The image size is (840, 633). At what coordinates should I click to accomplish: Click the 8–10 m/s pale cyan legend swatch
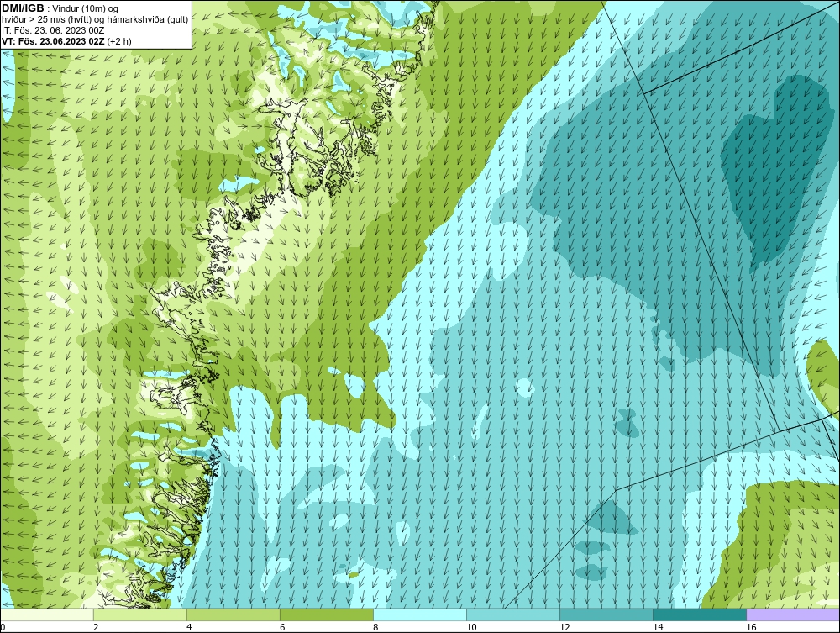[x=420, y=615]
